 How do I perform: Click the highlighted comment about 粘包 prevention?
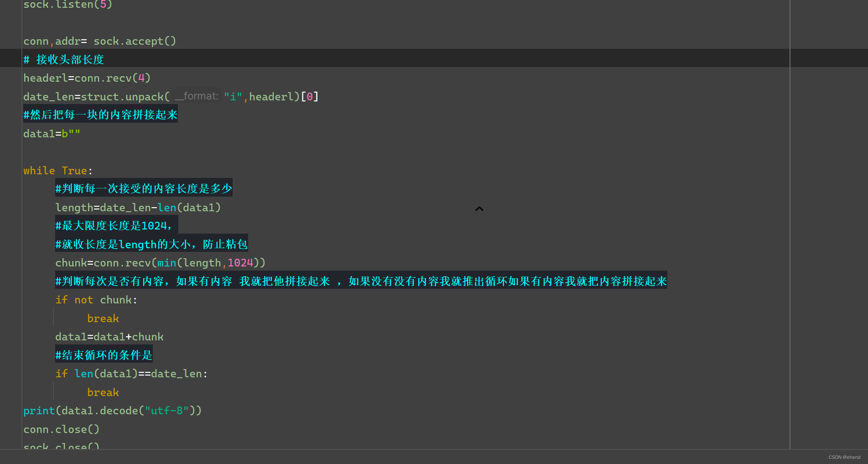(151, 244)
